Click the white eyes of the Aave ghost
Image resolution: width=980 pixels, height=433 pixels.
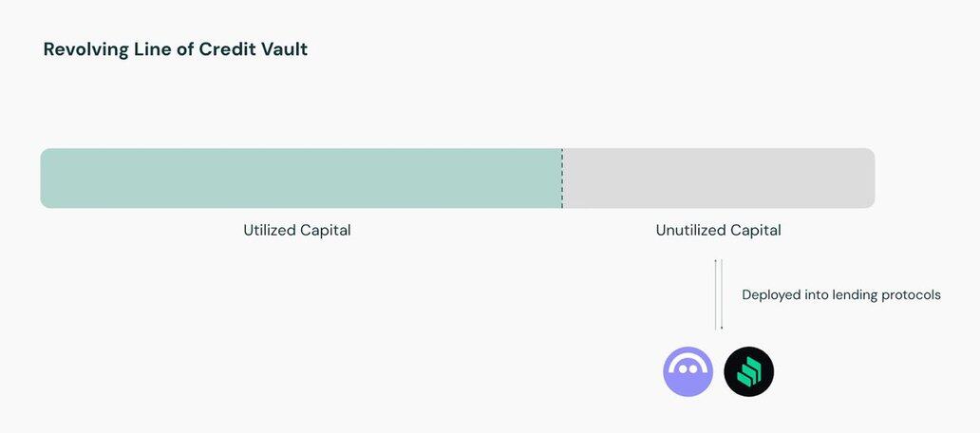point(688,368)
